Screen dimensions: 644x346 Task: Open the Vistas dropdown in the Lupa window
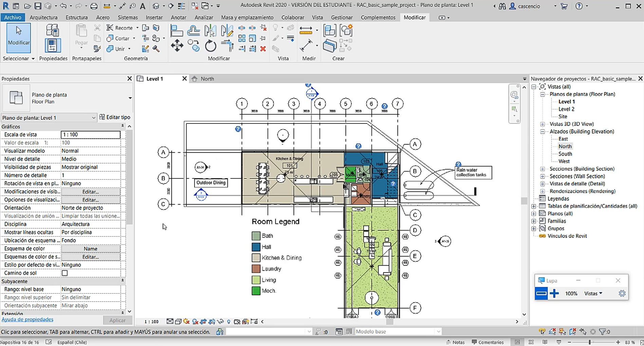(593, 294)
